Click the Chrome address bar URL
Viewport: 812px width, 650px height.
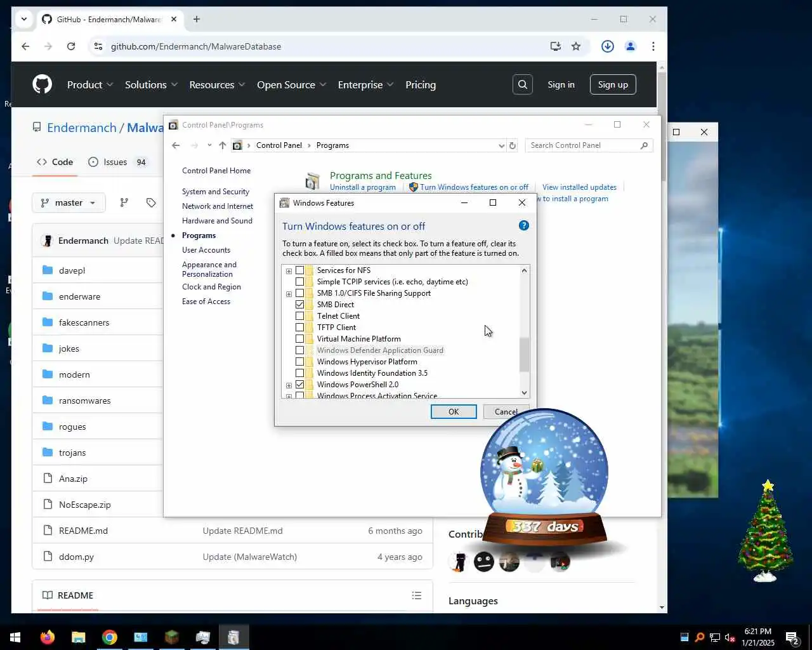[x=196, y=46]
